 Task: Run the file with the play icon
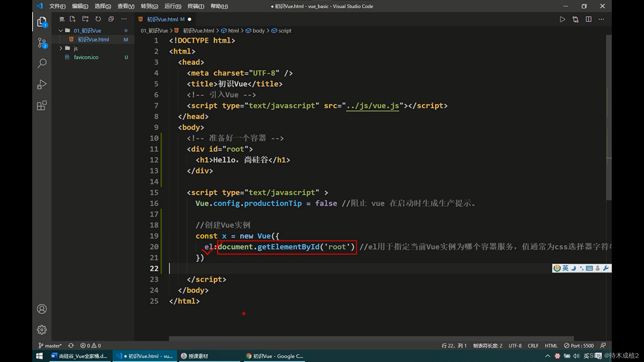[x=562, y=19]
